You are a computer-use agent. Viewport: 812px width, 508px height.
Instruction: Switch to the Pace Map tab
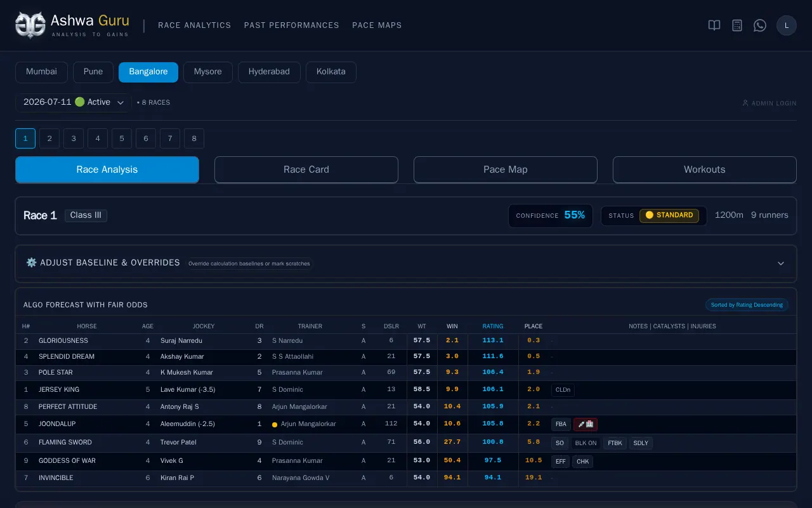pyautogui.click(x=506, y=170)
